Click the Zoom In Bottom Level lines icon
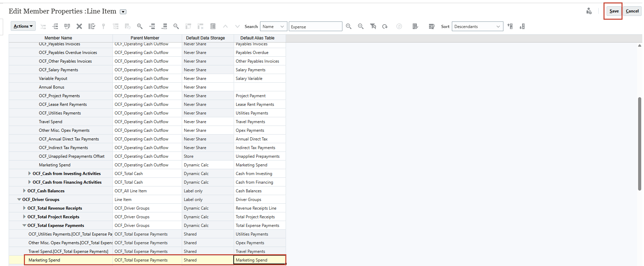 point(164,26)
